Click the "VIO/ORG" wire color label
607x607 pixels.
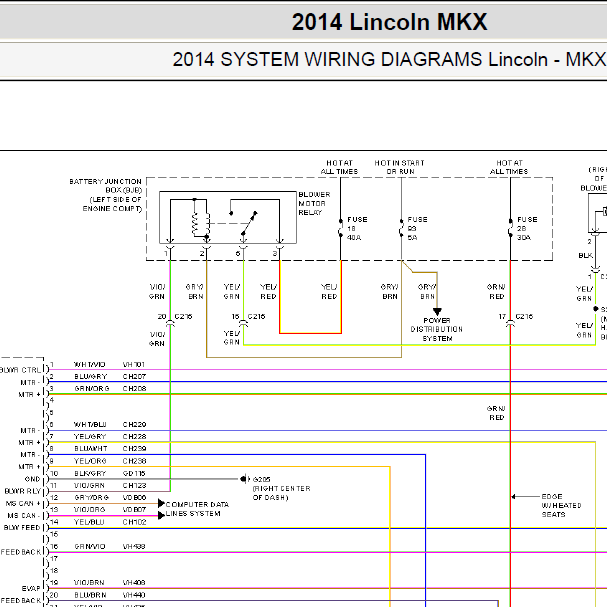point(89,509)
